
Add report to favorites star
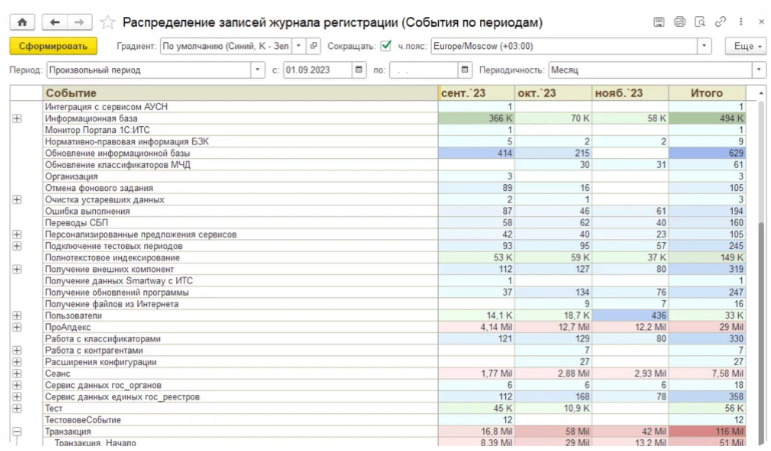click(x=107, y=22)
